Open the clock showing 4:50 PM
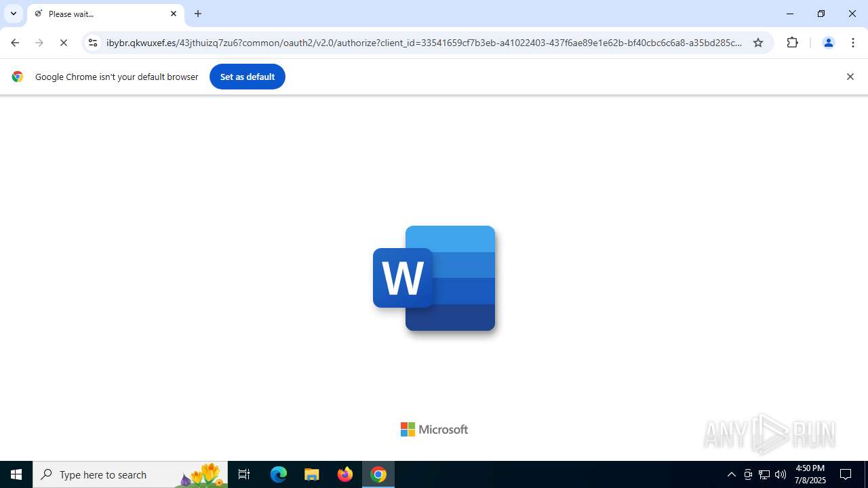The height and width of the screenshot is (488, 868). pyautogui.click(x=810, y=474)
